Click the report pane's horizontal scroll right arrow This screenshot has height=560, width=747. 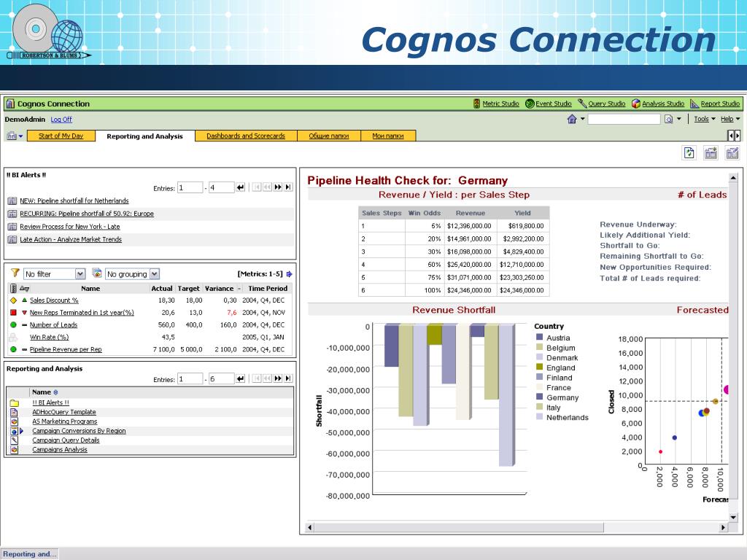pos(723,527)
